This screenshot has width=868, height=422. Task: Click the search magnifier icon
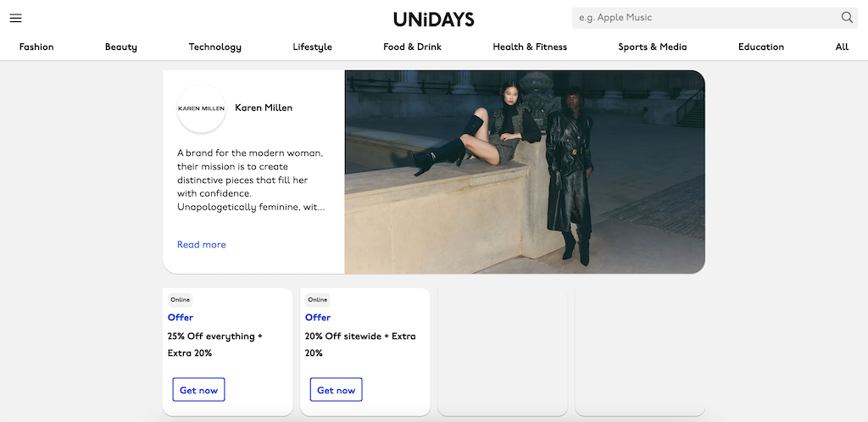pos(847,18)
